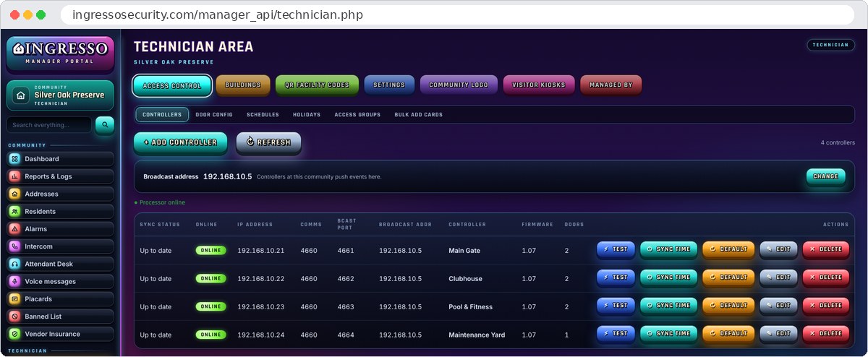Viewport: 868px width, 357px height.
Task: Click the Technician badge at top right
Action: point(830,45)
